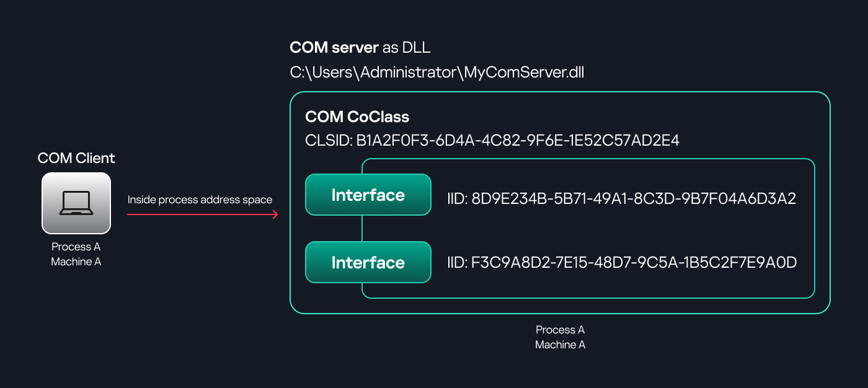868x388 pixels.
Task: Click the Administrator folder in the path
Action: click(409, 73)
